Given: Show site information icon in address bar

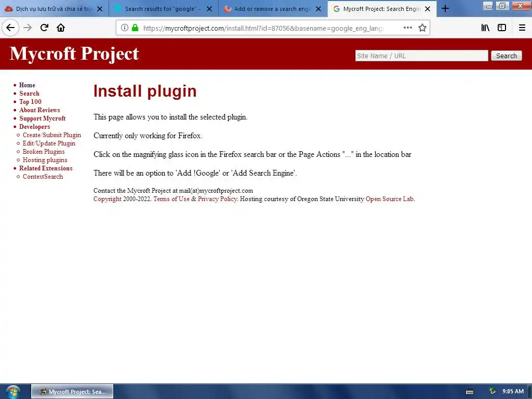Looking at the screenshot, I should (125, 28).
